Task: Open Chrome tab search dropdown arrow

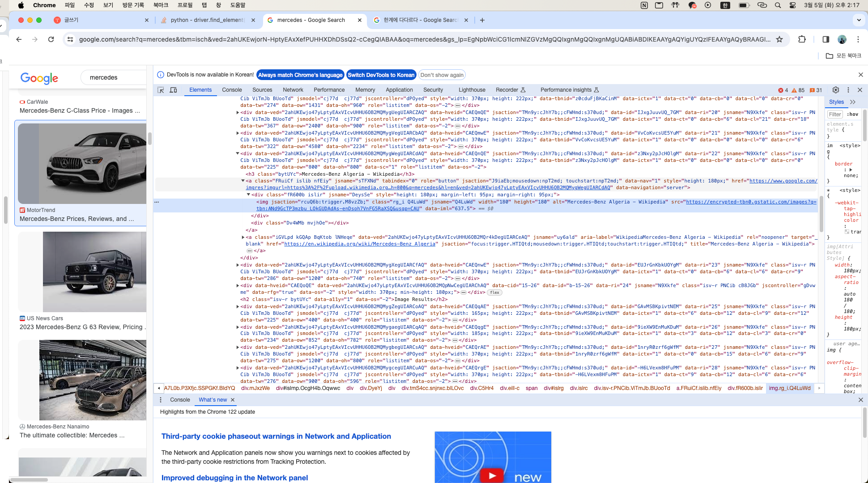Action: coord(859,20)
